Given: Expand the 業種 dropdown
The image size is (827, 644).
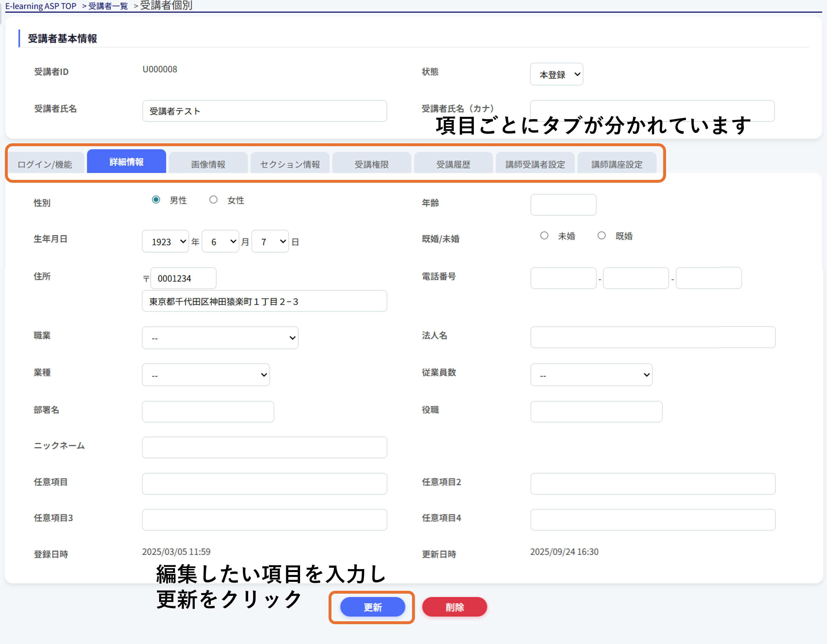Looking at the screenshot, I should (x=206, y=375).
